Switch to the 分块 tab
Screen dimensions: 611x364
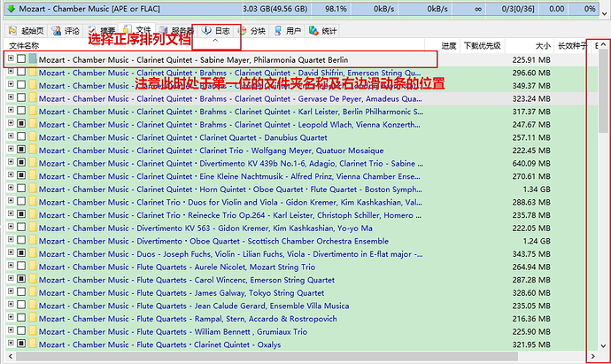pos(252,31)
